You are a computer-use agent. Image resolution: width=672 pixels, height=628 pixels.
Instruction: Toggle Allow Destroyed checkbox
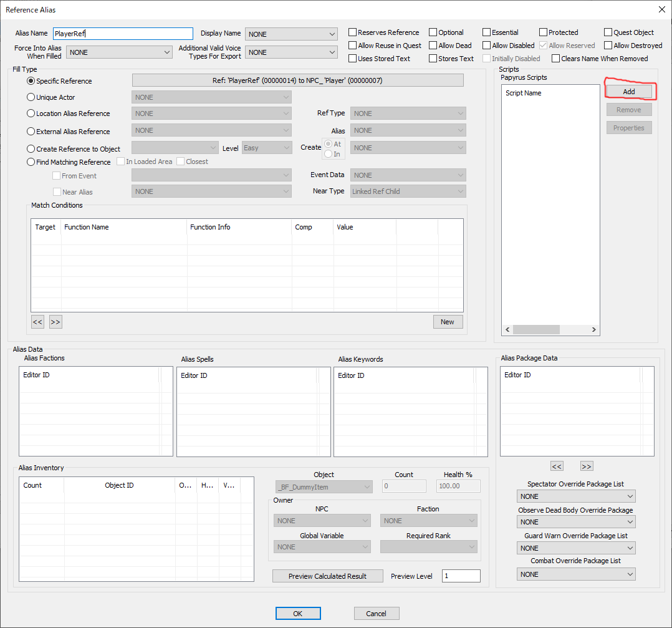pos(608,46)
